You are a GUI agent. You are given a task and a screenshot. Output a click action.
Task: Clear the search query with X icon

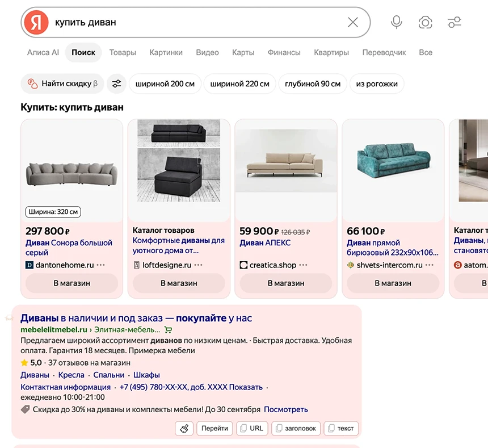[353, 22]
